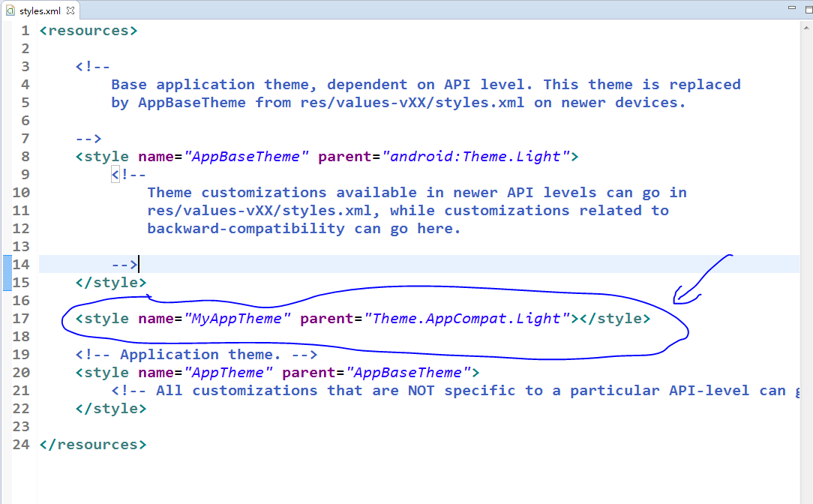
Task: Select the styles.xml editor tab
Action: (x=40, y=10)
